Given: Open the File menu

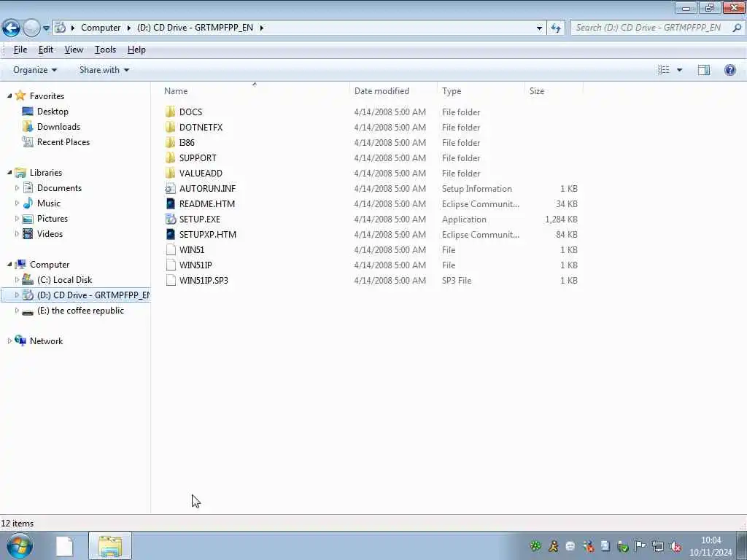Looking at the screenshot, I should [20, 50].
